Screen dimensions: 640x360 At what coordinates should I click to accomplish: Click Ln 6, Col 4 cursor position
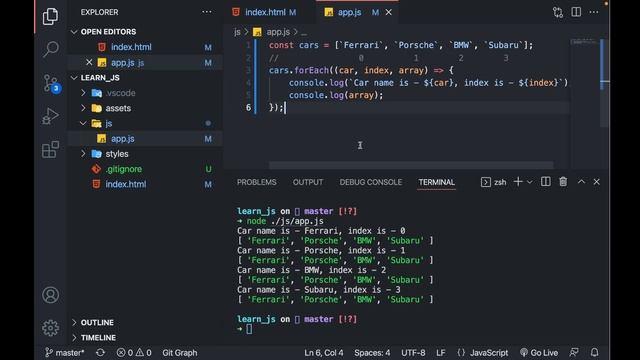pyautogui.click(x=324, y=352)
